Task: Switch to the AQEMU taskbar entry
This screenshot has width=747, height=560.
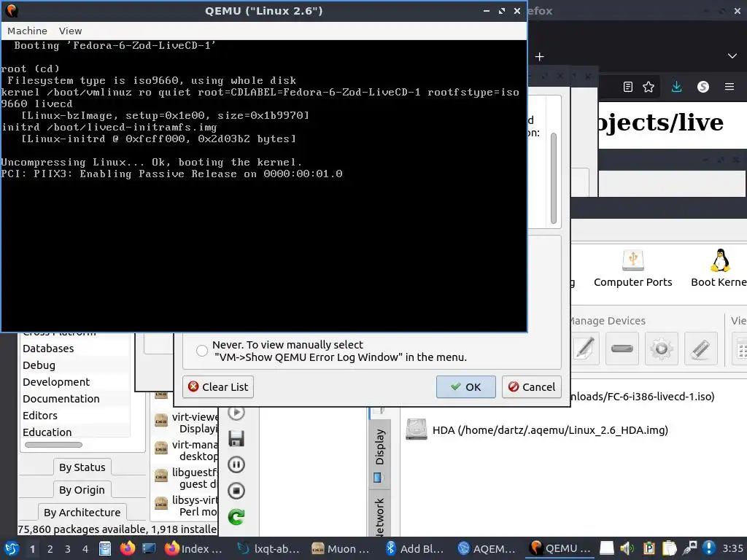Action: (487, 549)
